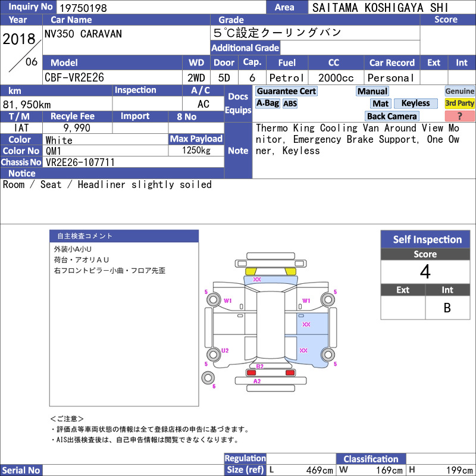This screenshot has height=476, width=476.
Task: Select the color value White
Action: tap(59, 140)
